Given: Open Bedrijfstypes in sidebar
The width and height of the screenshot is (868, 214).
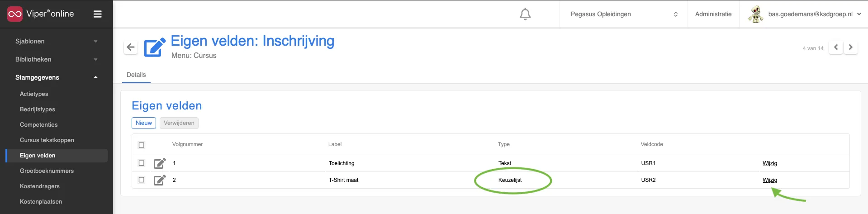Looking at the screenshot, I should coord(38,109).
